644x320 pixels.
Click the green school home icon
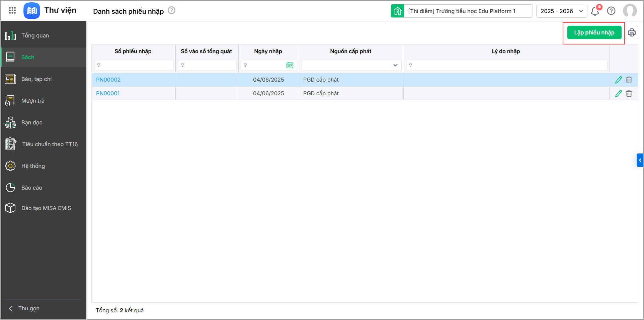coord(397,11)
